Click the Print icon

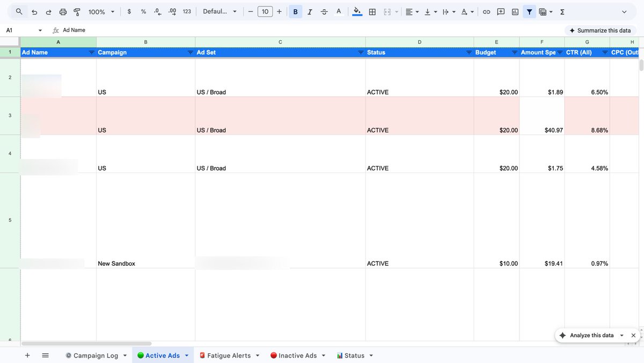[x=63, y=11]
